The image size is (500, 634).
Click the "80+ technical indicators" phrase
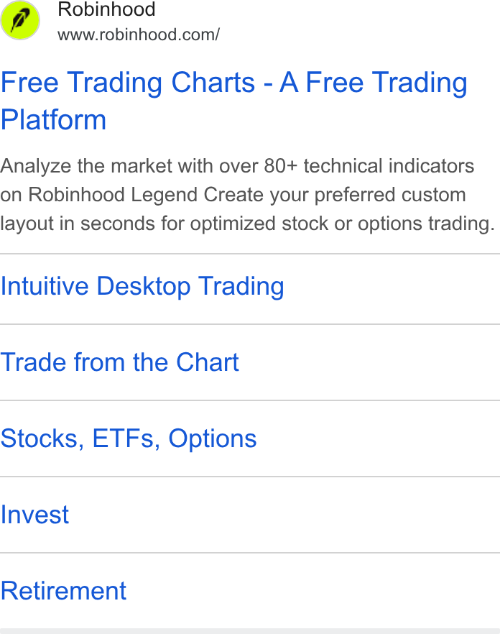369,166
